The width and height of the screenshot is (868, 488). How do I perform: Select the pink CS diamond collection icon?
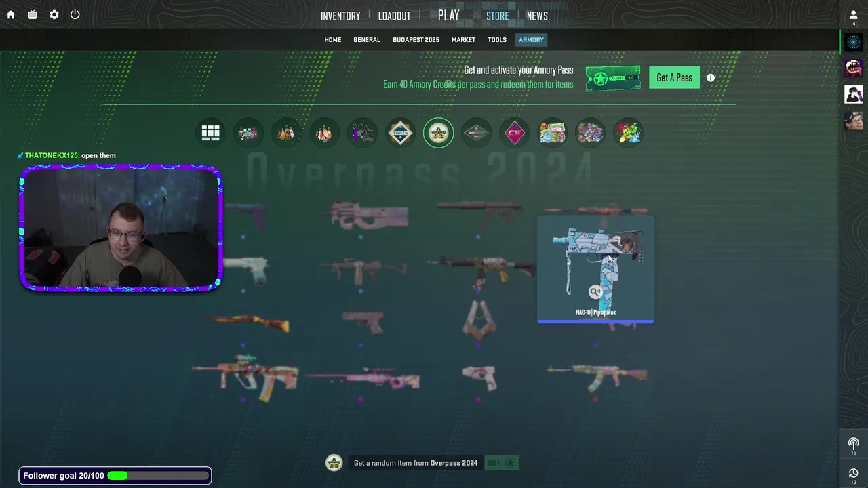point(514,133)
